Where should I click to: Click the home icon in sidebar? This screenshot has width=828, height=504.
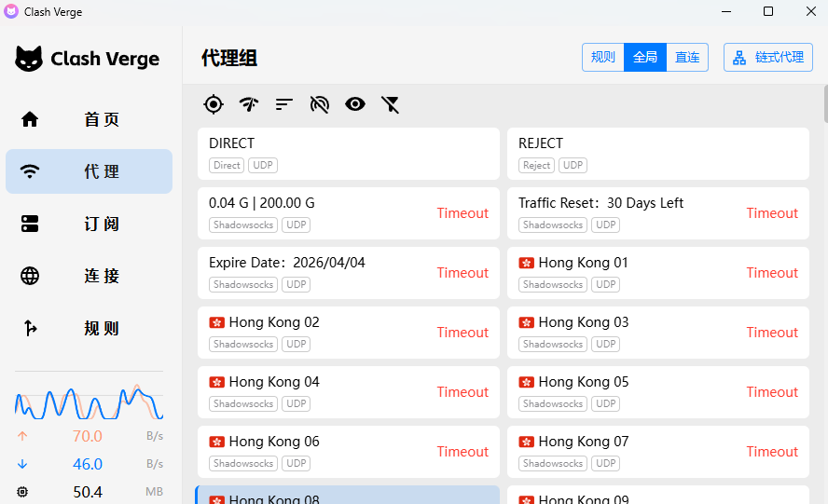30,119
